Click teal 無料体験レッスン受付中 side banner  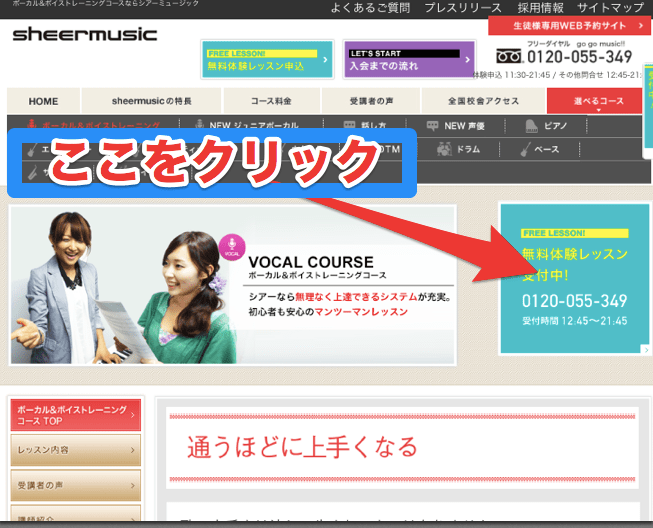[x=574, y=279]
